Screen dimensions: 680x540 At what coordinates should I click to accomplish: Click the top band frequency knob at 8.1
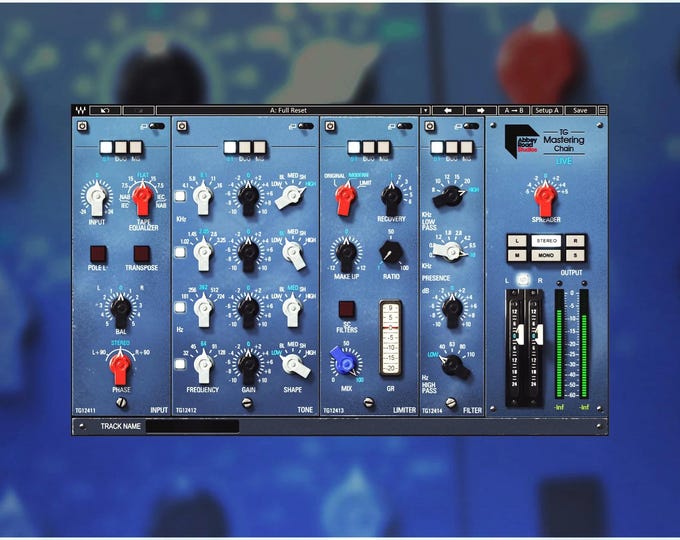point(203,198)
